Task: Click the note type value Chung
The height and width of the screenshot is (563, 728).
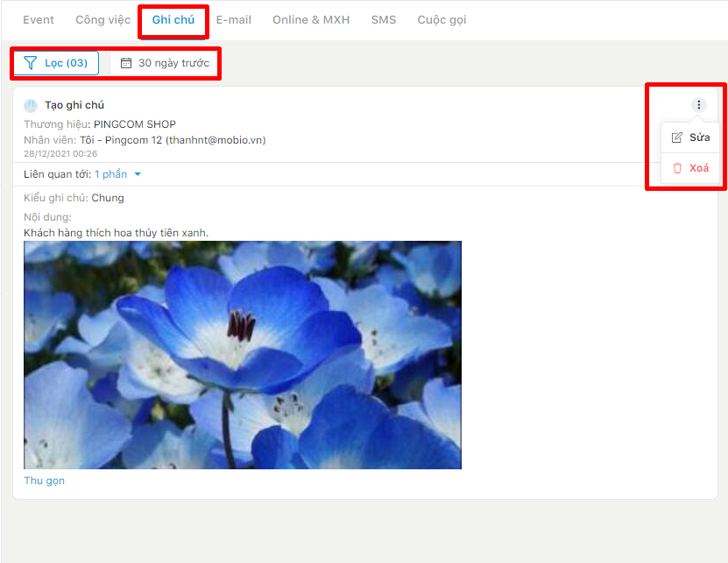Action: point(108,198)
